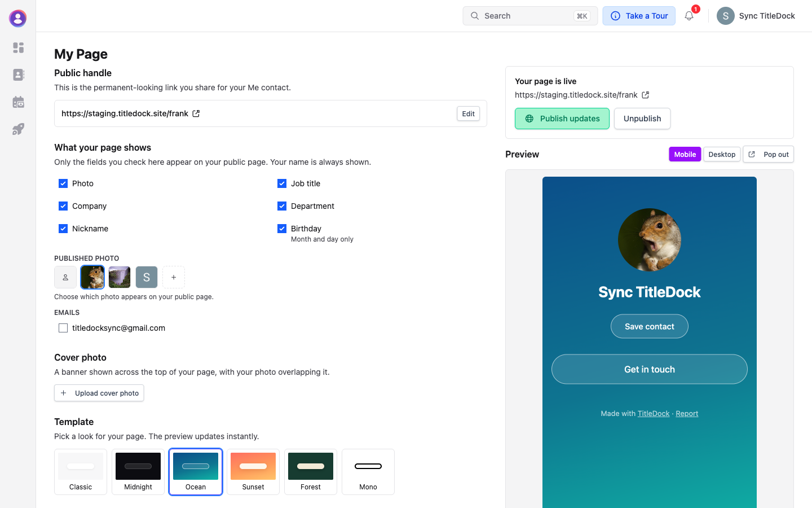Click the S user avatar in the header

(726, 16)
